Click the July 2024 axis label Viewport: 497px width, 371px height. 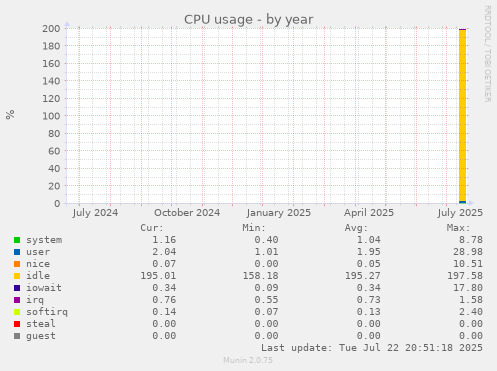pyautogui.click(x=95, y=213)
